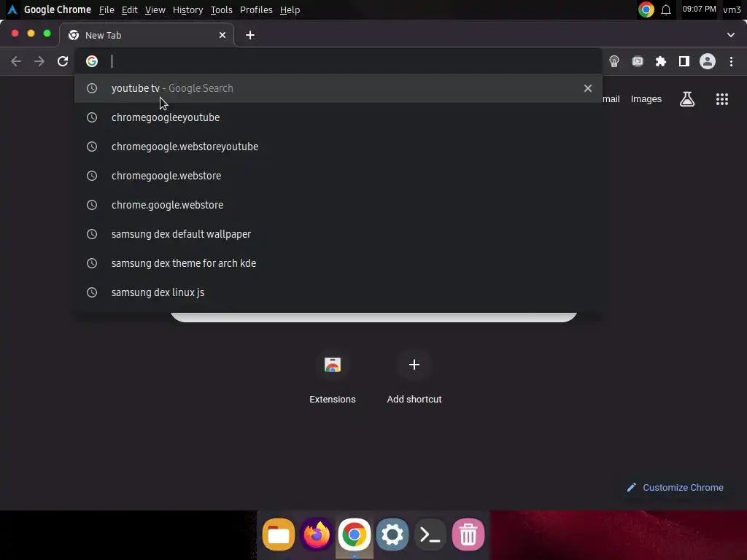Click the lightbulb extension icon

(614, 61)
